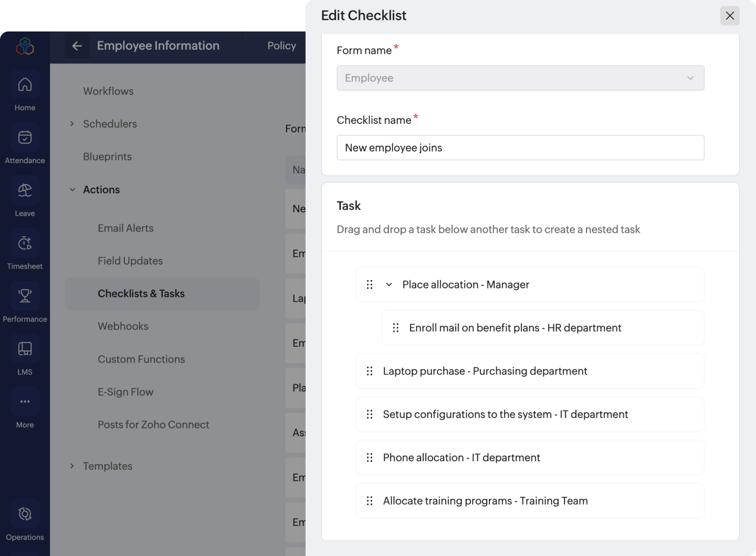Open the Home icon in sidebar
This screenshot has width=756, height=556.
[25, 85]
